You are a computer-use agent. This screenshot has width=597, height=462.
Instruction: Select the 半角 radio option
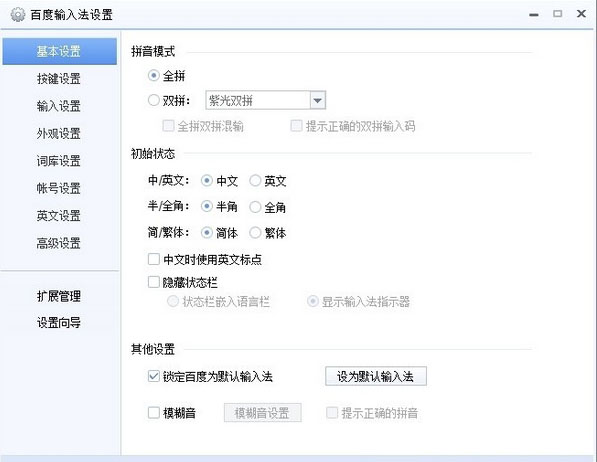coord(206,207)
